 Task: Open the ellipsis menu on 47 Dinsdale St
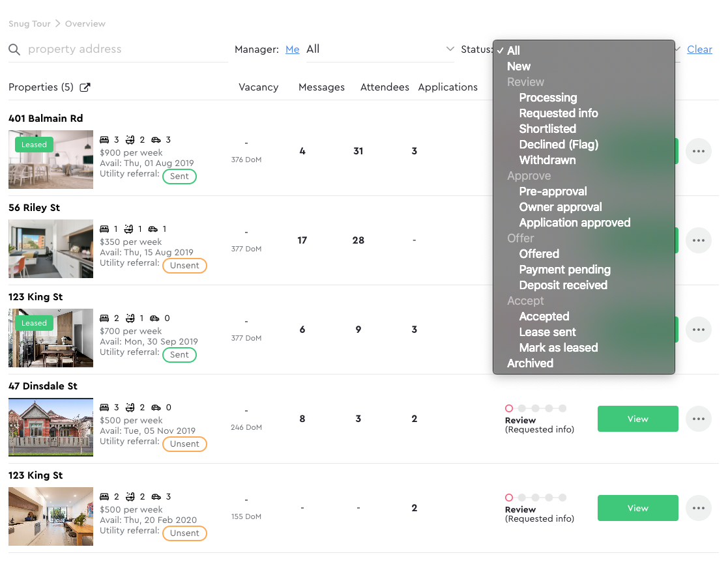(x=698, y=419)
